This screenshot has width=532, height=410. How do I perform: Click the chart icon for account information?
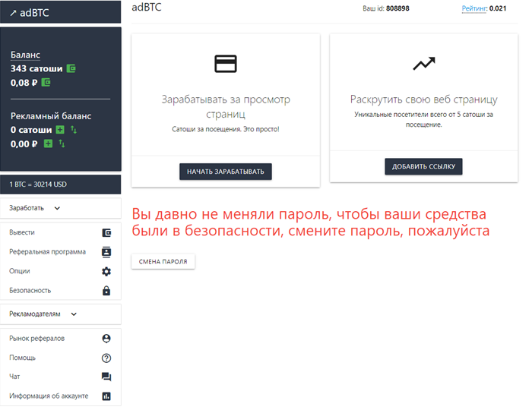click(106, 396)
